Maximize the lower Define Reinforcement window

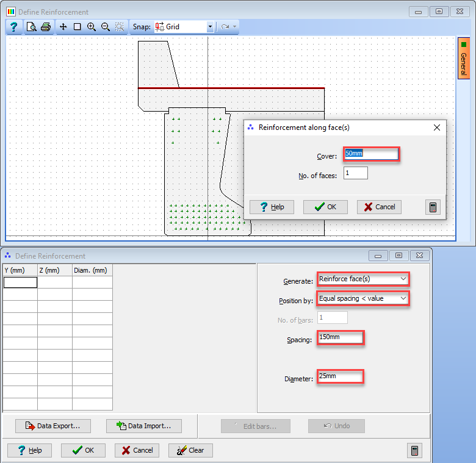[398, 256]
